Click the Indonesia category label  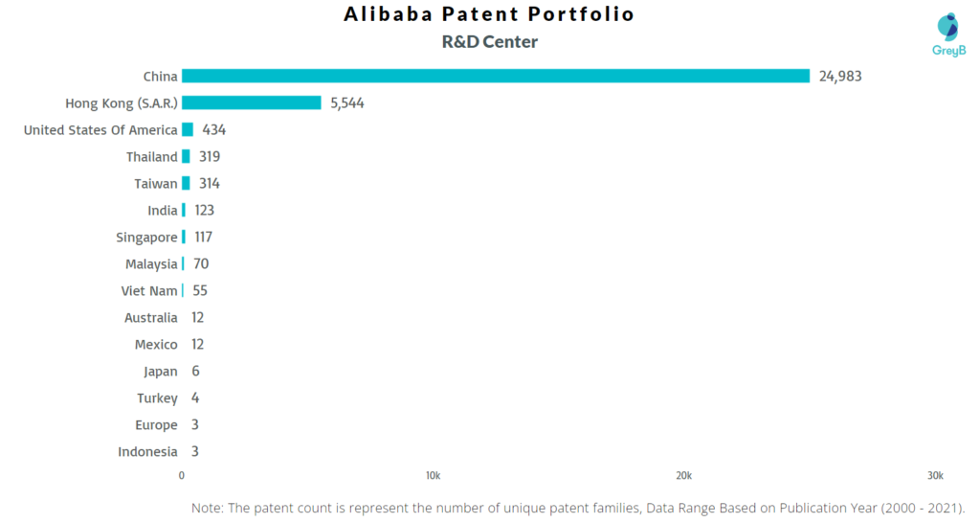coord(147,451)
